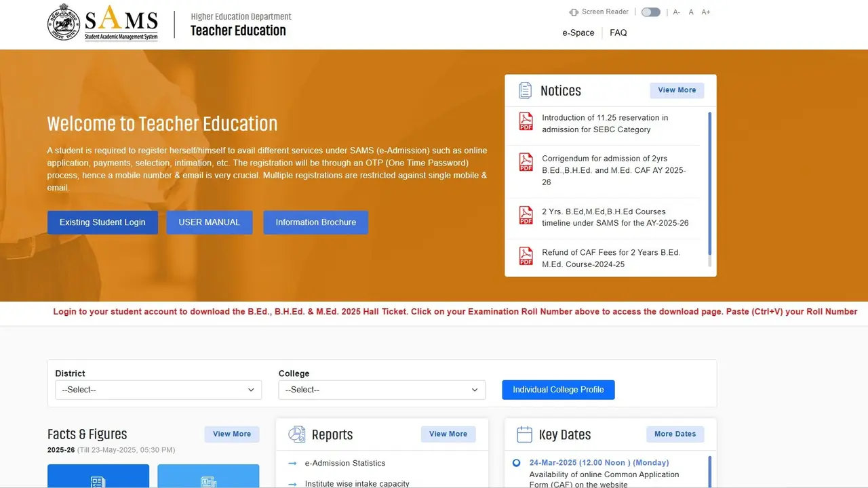Image resolution: width=868 pixels, height=488 pixels.
Task: Open PDF icon for B.Ed courses timeline notice
Action: [526, 216]
